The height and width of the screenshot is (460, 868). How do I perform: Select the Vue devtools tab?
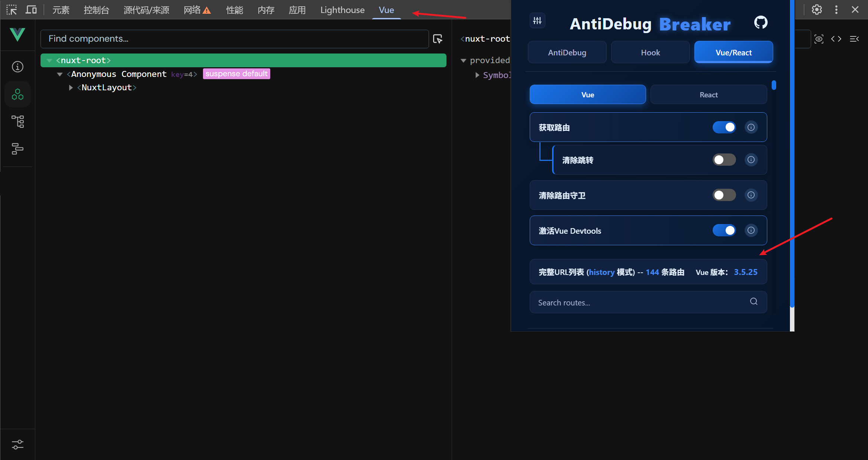(x=387, y=10)
